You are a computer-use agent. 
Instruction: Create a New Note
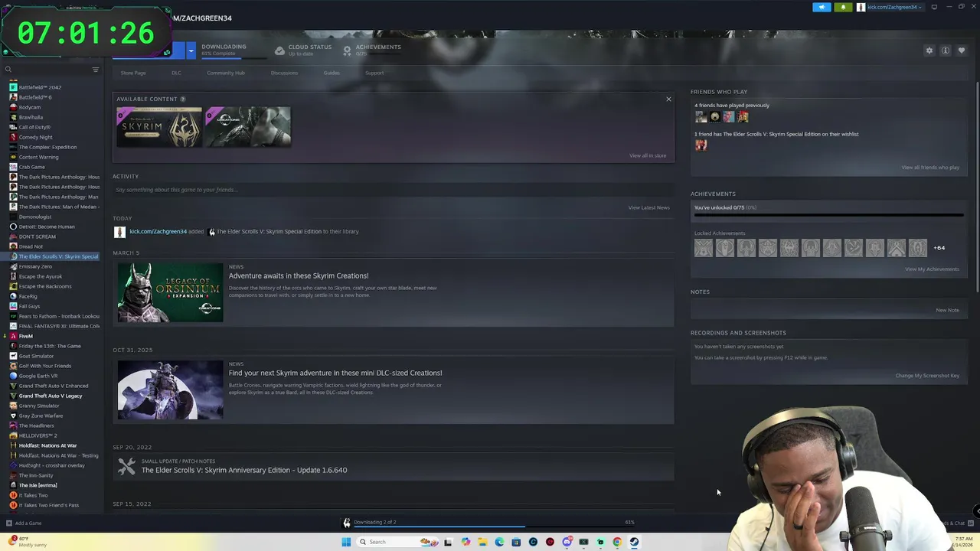947,310
